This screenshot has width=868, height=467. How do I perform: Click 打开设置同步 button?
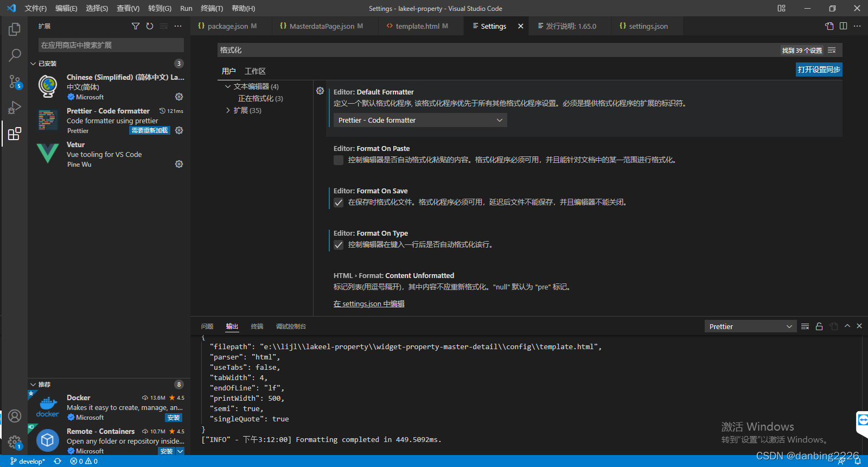pyautogui.click(x=819, y=70)
